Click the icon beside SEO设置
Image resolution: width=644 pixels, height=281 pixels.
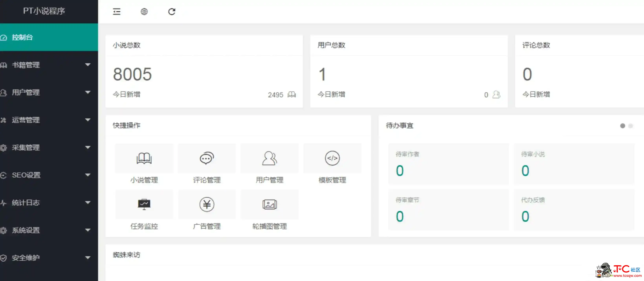click(4, 175)
